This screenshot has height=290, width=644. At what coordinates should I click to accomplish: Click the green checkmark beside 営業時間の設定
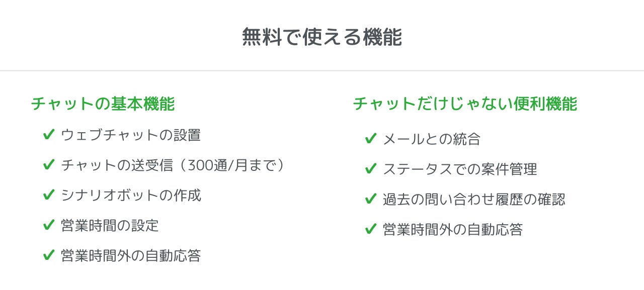pyautogui.click(x=49, y=225)
